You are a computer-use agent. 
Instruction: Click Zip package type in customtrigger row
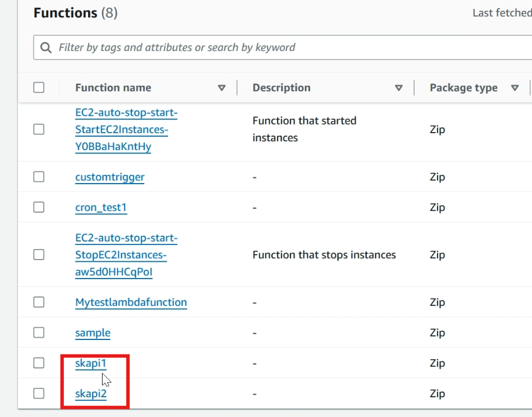(x=438, y=177)
